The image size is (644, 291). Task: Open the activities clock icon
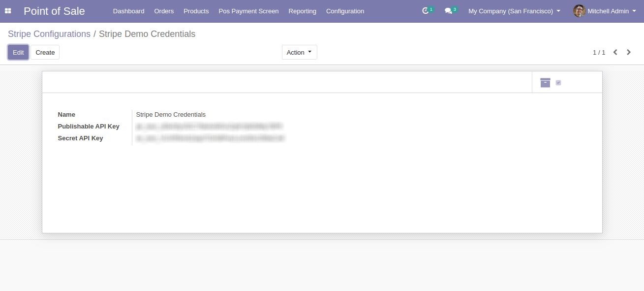[426, 11]
